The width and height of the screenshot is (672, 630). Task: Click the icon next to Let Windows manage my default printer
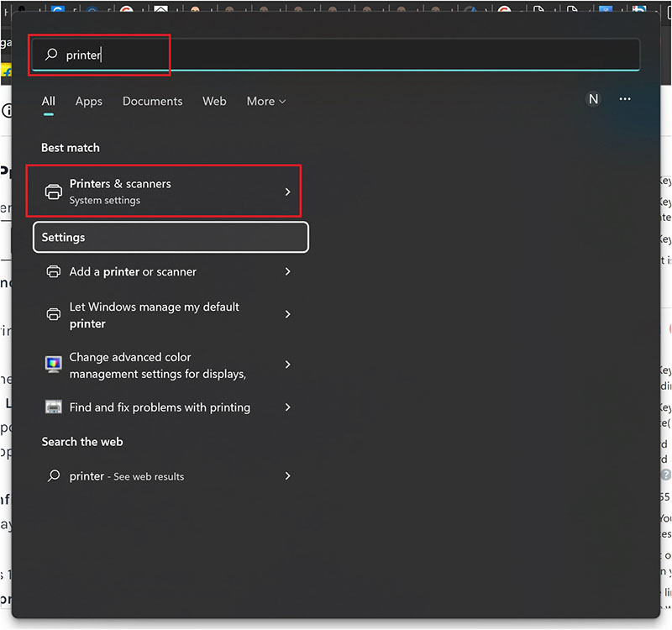[x=53, y=315]
